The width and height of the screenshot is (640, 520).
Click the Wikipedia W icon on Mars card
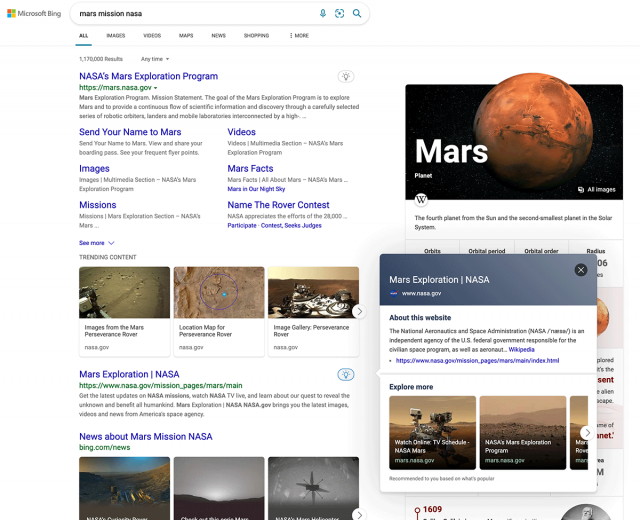point(421,200)
